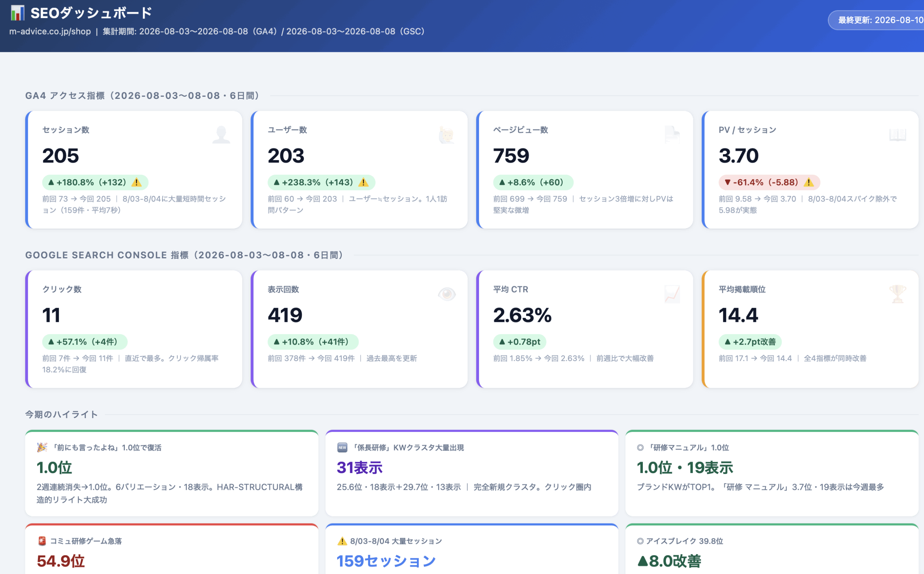The width and height of the screenshot is (924, 574).
Task: Click the +57.1% (+4件) badge
Action: (x=85, y=342)
